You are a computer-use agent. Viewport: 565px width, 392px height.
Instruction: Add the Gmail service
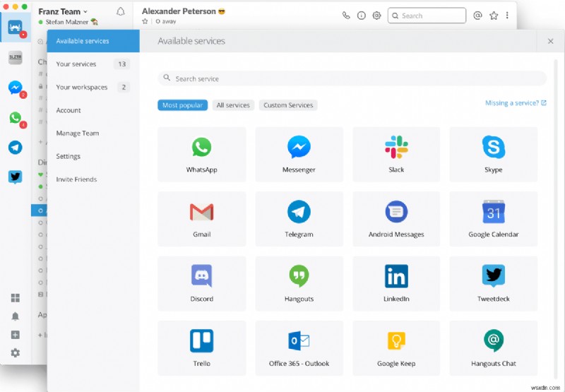(201, 219)
